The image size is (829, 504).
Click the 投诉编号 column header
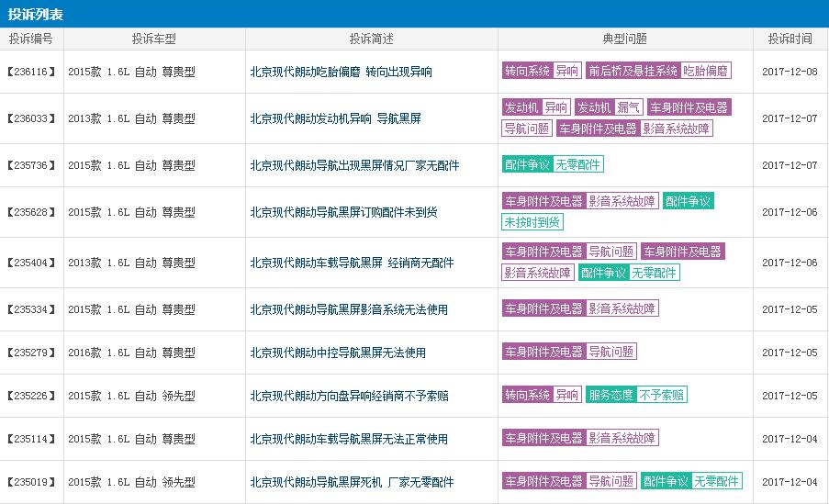(31, 39)
